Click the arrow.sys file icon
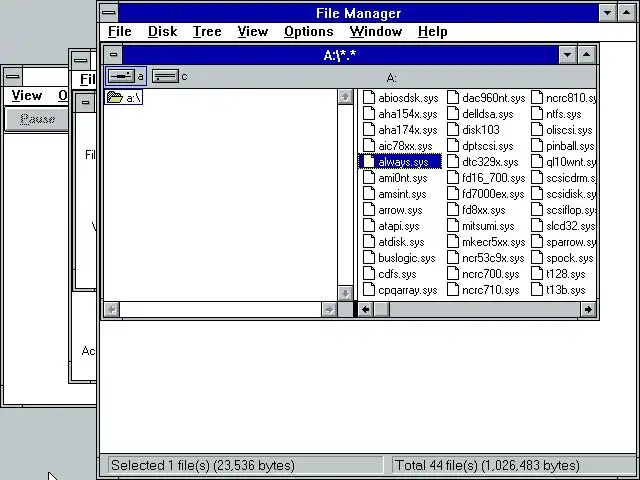 369,209
